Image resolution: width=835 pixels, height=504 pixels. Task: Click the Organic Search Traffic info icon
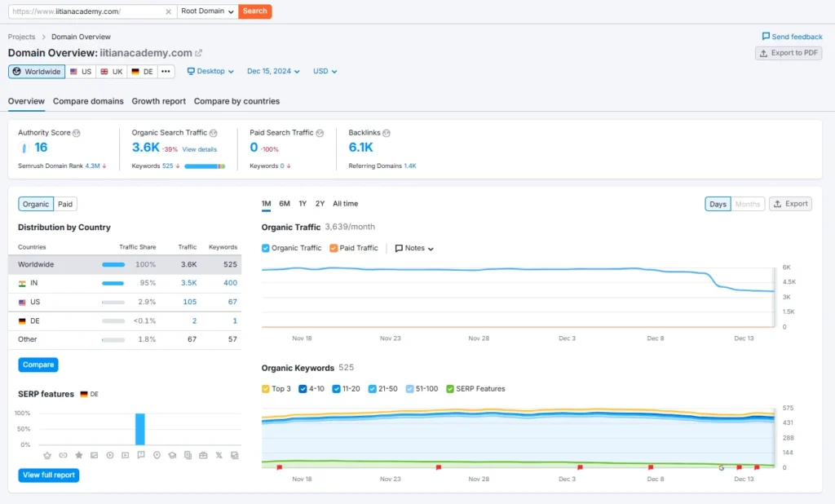click(x=213, y=133)
